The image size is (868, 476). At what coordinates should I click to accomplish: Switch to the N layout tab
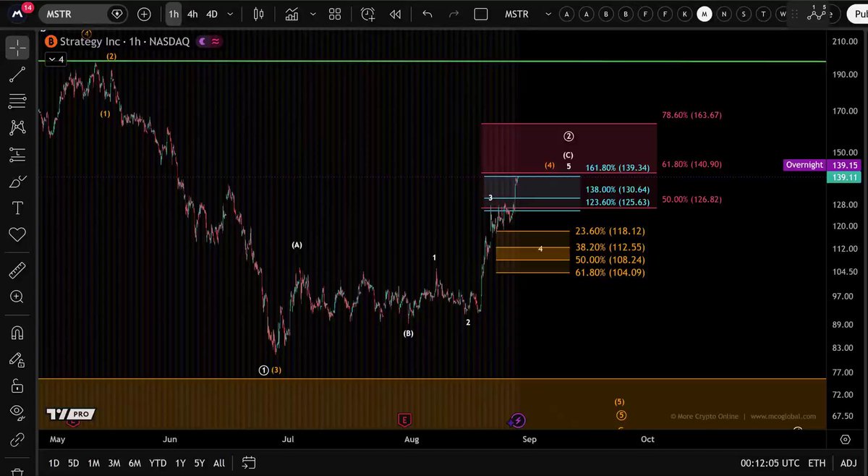click(724, 14)
